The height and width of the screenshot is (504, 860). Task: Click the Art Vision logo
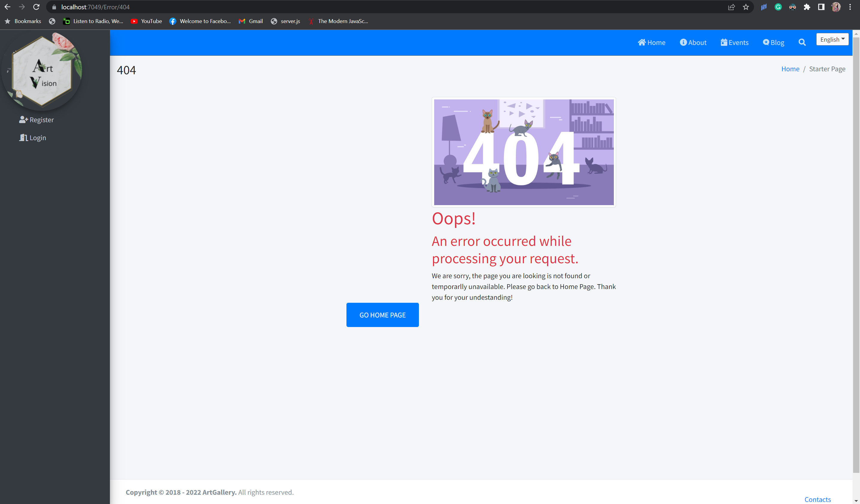tap(42, 72)
